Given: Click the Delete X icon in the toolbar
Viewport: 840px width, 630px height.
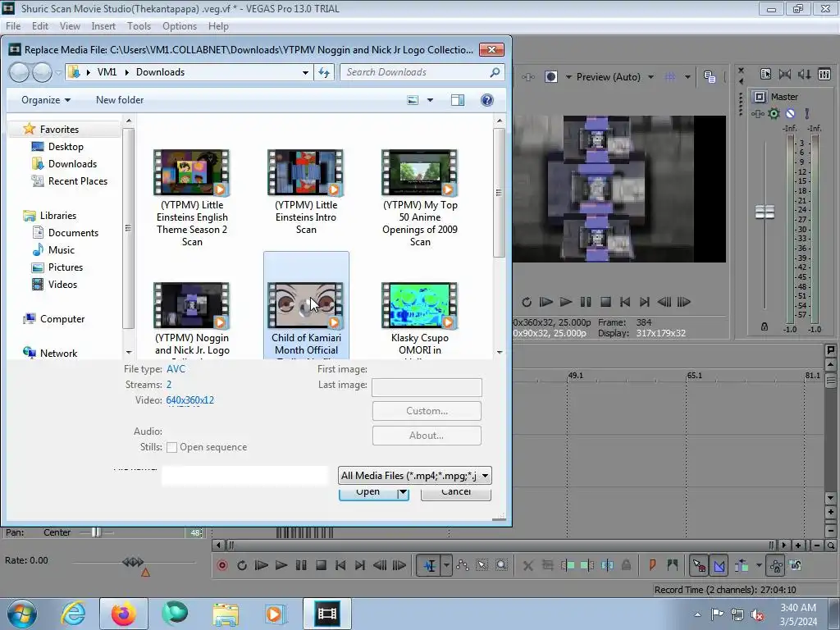Looking at the screenshot, I should click(527, 565).
